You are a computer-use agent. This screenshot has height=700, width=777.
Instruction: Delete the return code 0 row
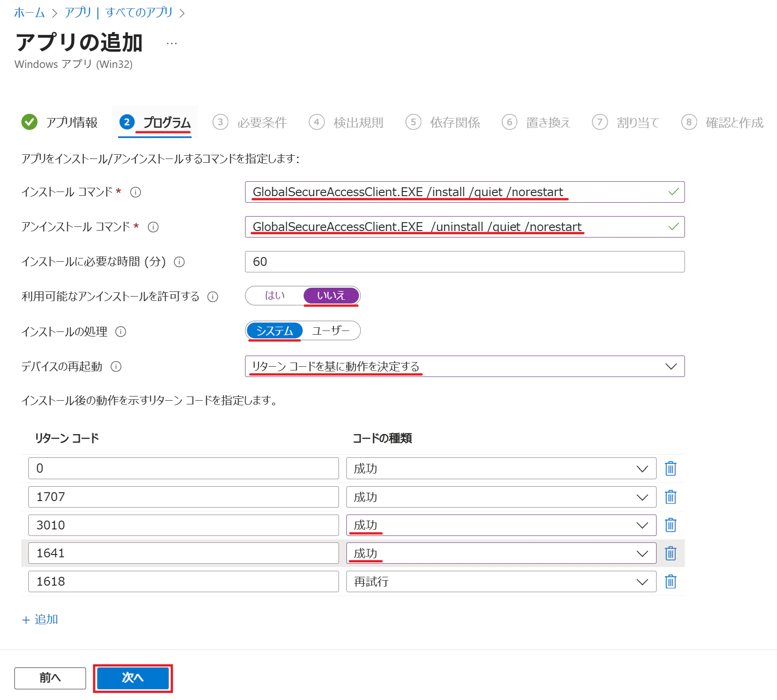pyautogui.click(x=670, y=469)
